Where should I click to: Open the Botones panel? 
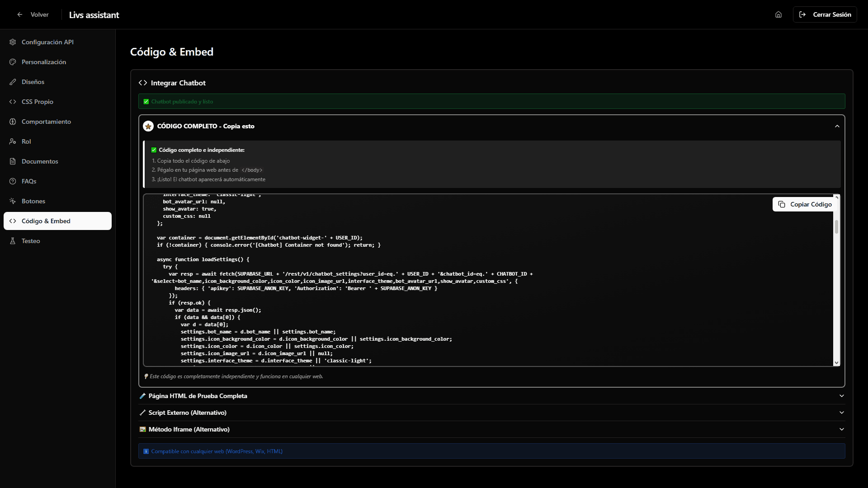(34, 201)
